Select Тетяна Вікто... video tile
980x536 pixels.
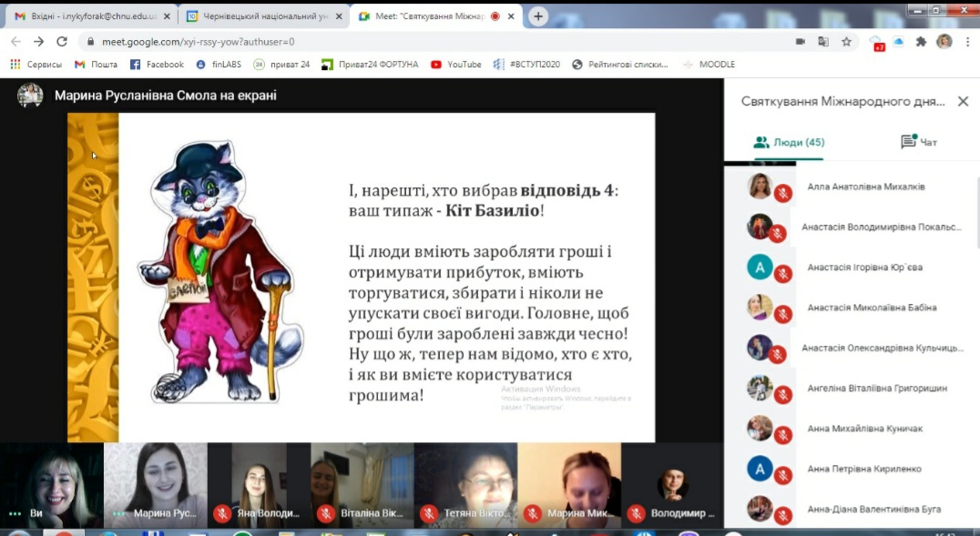(465, 485)
